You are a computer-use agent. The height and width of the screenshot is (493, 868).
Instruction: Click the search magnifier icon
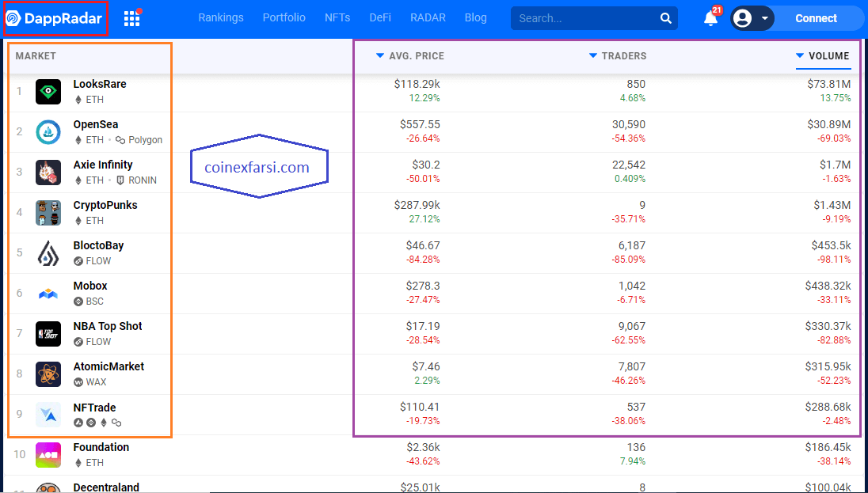665,18
